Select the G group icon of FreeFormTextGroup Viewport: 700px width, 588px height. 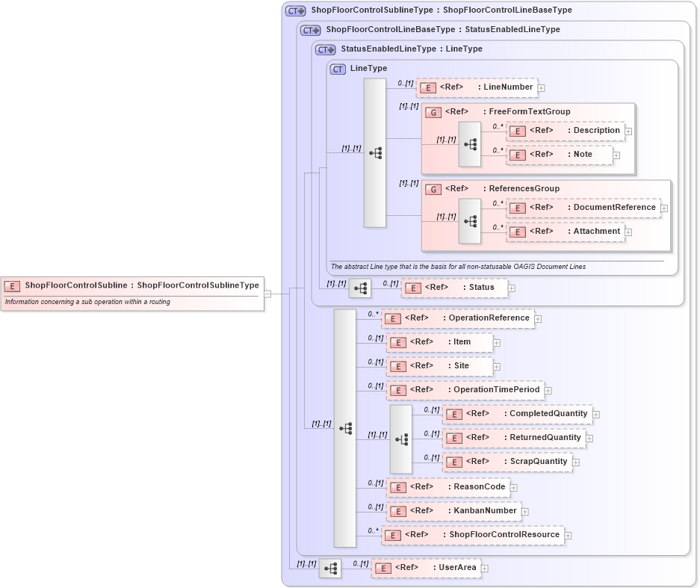(x=433, y=112)
